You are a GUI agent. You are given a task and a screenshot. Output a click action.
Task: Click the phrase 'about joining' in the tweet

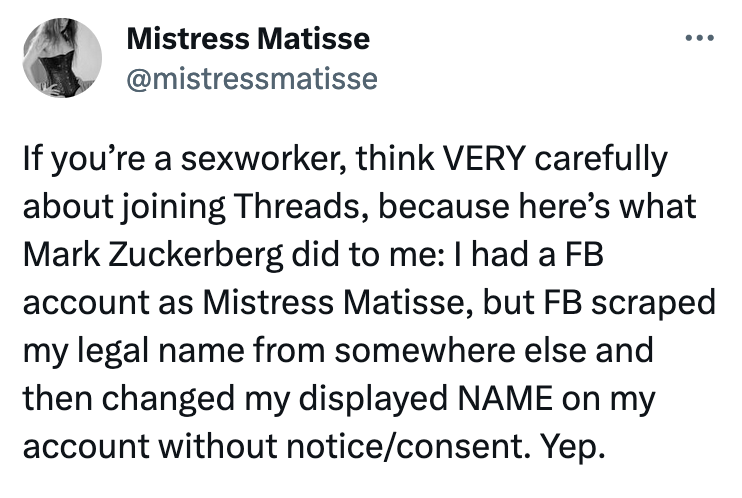pyautogui.click(x=124, y=207)
